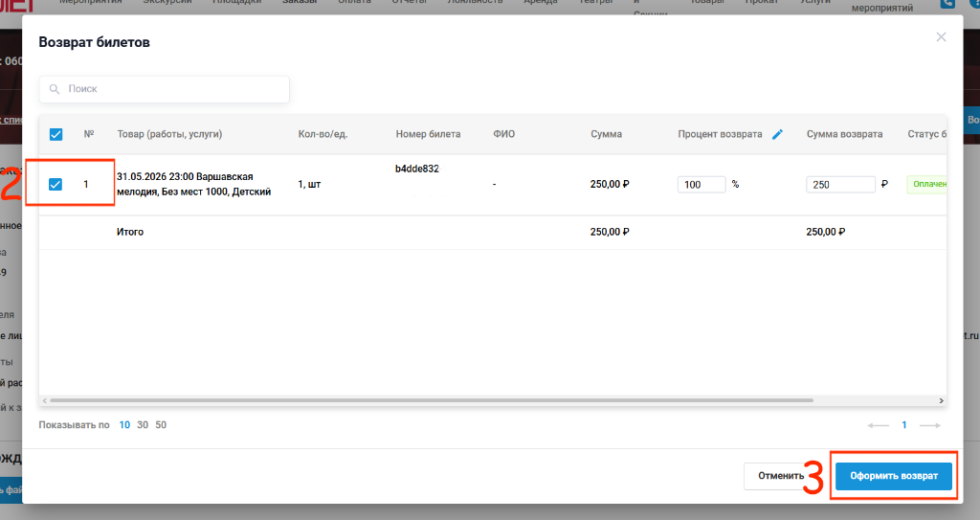Uncheck the checkbox for ticket row 1
This screenshot has width=980, height=520.
(56, 184)
